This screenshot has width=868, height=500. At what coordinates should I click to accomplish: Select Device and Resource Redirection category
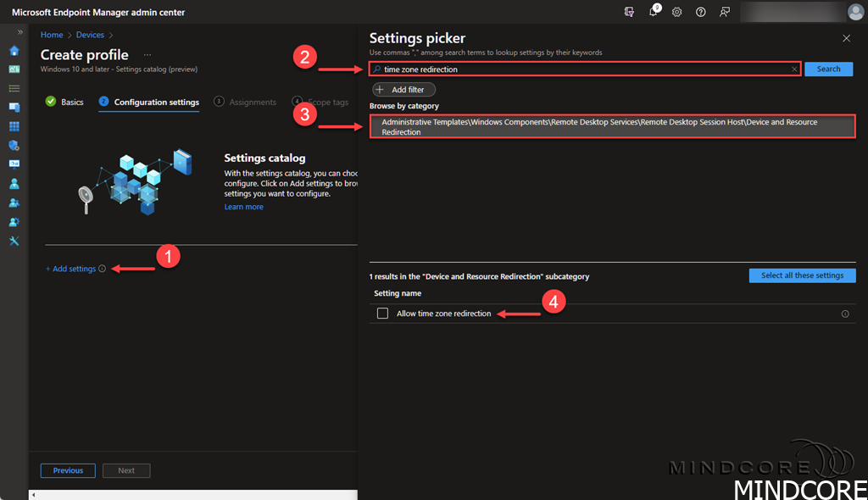[x=612, y=127]
